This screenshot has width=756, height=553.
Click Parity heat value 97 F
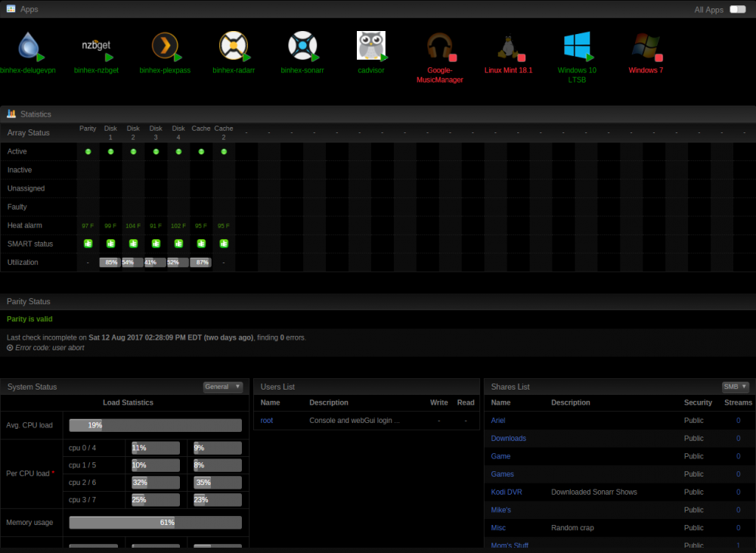pyautogui.click(x=88, y=226)
